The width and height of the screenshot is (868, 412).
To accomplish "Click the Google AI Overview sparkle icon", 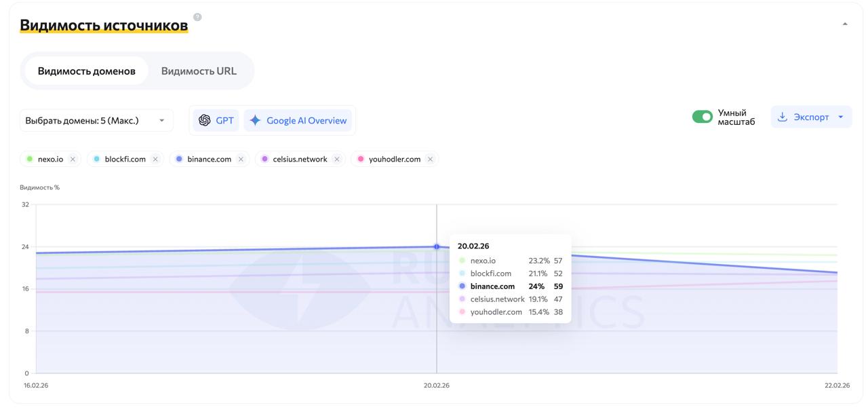I will (255, 120).
